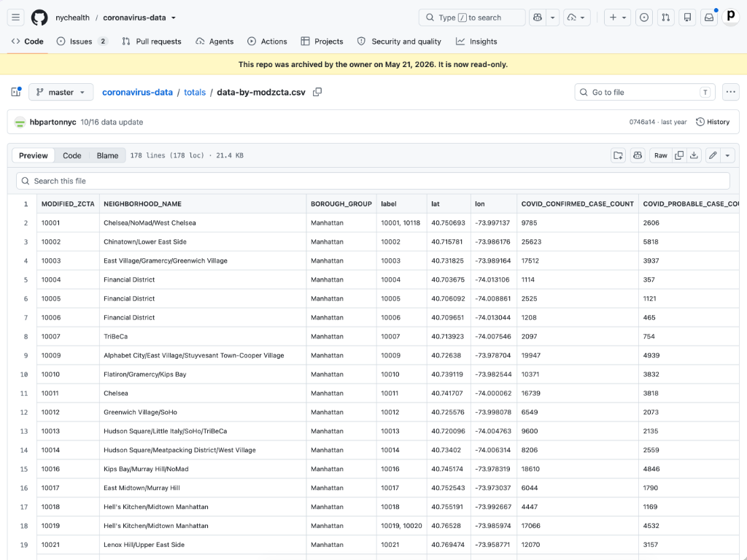Open the Projects tab
The height and width of the screenshot is (560, 747).
322,42
